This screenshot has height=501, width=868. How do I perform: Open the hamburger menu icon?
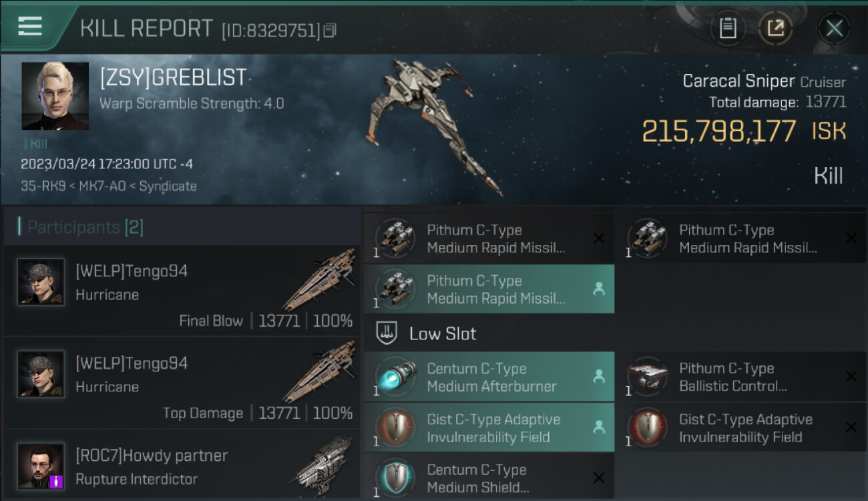point(30,26)
